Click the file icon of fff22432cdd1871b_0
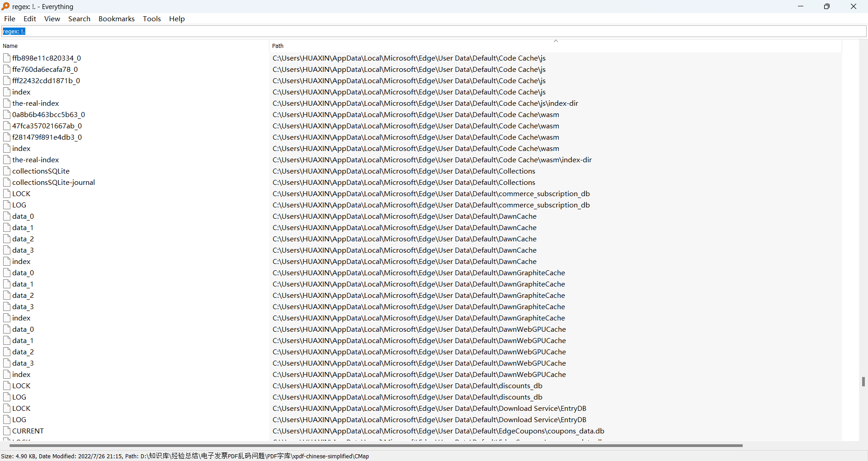Viewport: 868px width, 461px height. point(7,80)
